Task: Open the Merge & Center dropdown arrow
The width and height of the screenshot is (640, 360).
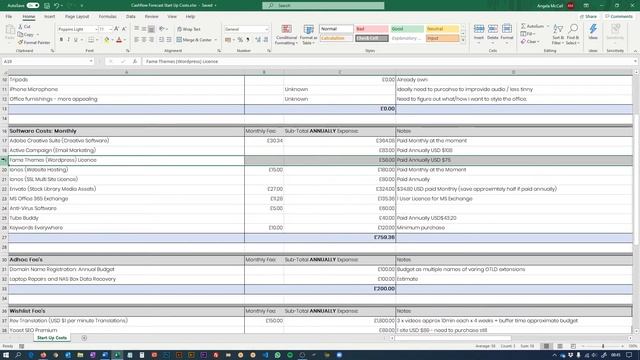Action: [216, 40]
